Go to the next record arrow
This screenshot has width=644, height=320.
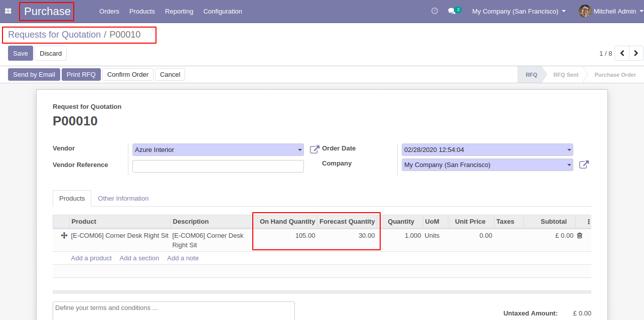[636, 53]
